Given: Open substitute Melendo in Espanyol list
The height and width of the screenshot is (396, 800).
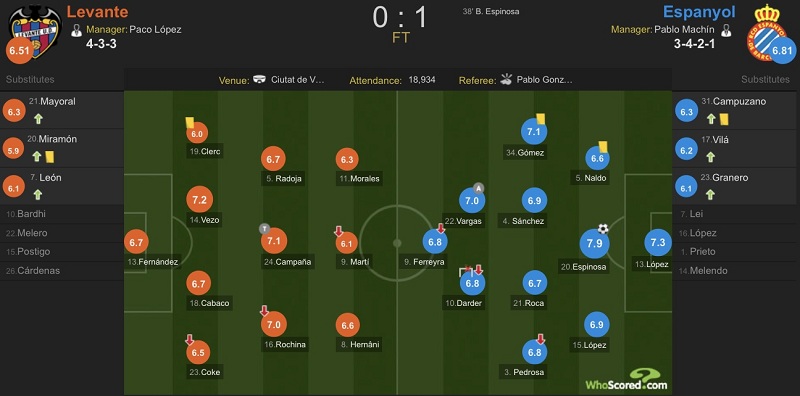Looking at the screenshot, I should click(736, 271).
